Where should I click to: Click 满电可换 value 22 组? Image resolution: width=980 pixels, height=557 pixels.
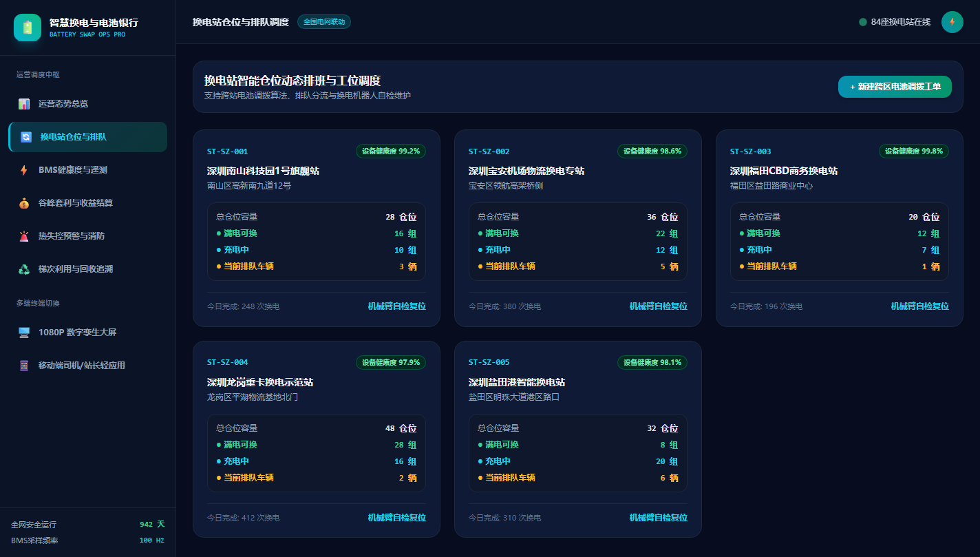point(667,233)
